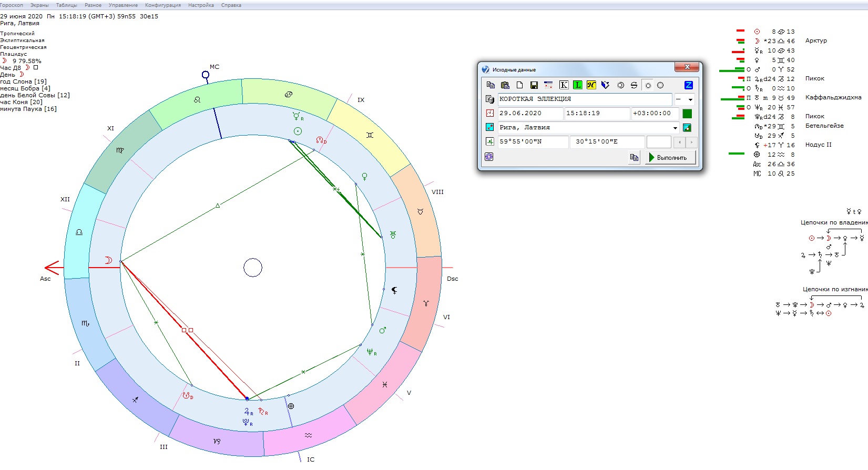Expand the Рига, Латвия city dropdown
Screen dimensions: 868x470
(x=675, y=128)
